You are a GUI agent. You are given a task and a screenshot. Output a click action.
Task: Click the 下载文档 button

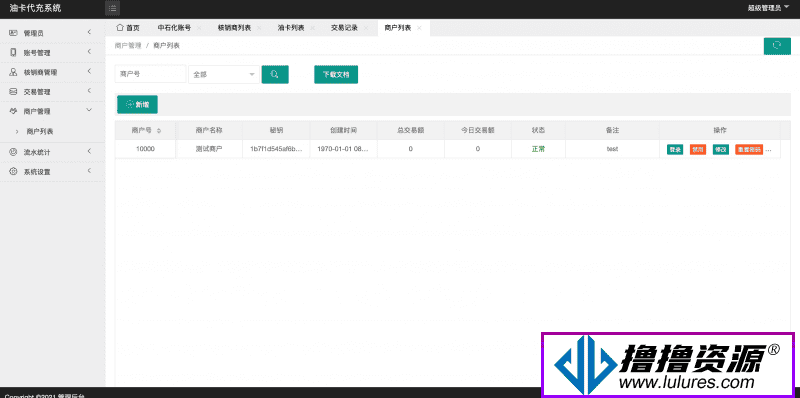[336, 74]
